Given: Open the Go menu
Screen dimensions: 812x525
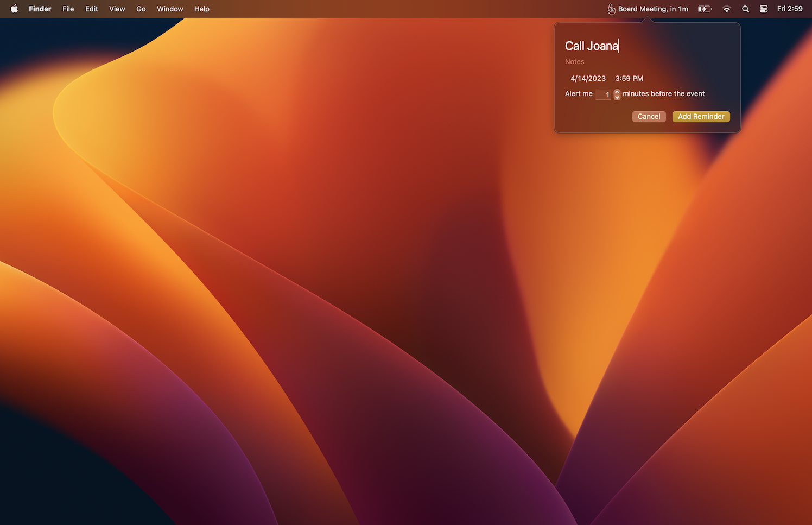Looking at the screenshot, I should [x=141, y=9].
